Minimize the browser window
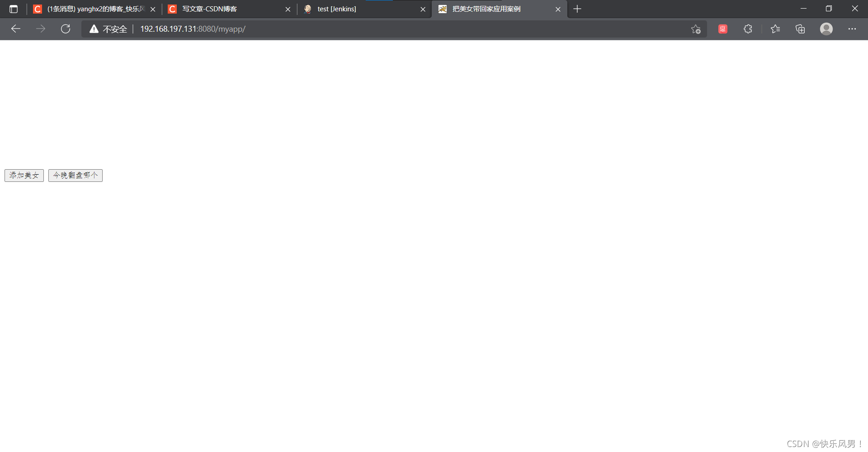The image size is (868, 452). (x=803, y=9)
